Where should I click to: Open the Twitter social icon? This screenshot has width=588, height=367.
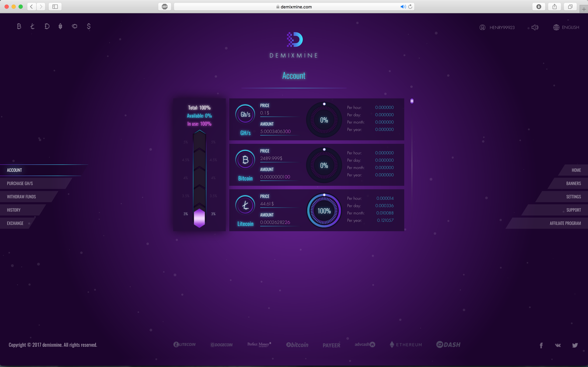[575, 345]
